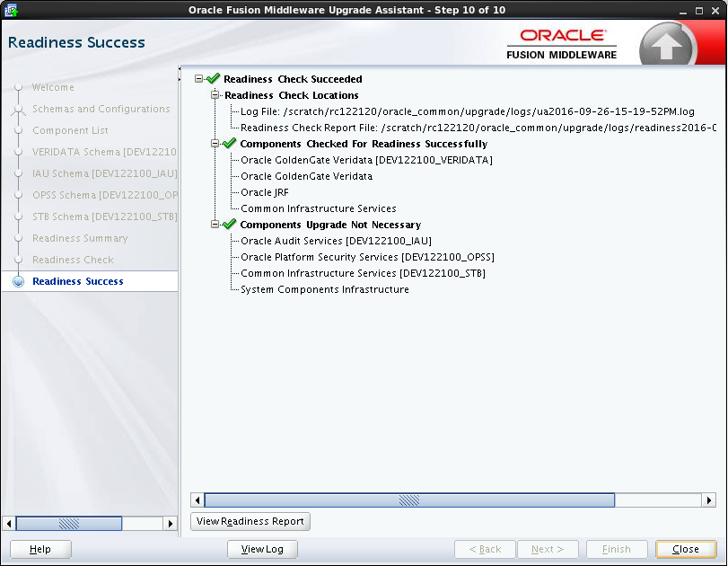Viewport: 728px width, 566px height.
Task: Click the Welcome step bullet in sidebar
Action: [18, 87]
